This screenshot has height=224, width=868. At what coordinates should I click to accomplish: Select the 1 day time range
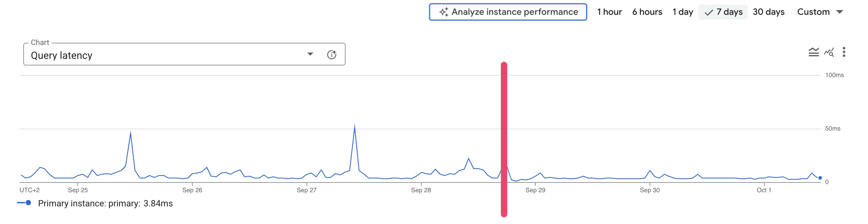coord(683,12)
